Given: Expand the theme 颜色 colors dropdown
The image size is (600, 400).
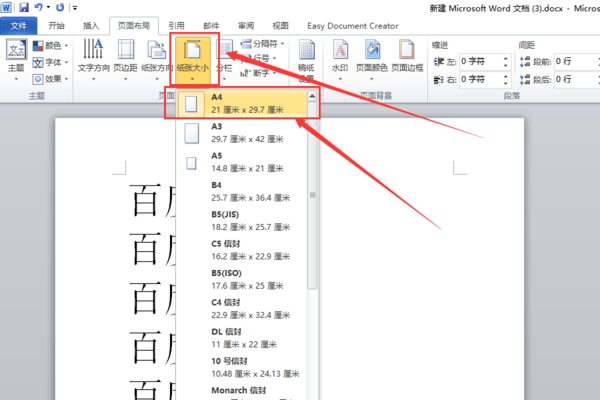Looking at the screenshot, I should coord(51,46).
